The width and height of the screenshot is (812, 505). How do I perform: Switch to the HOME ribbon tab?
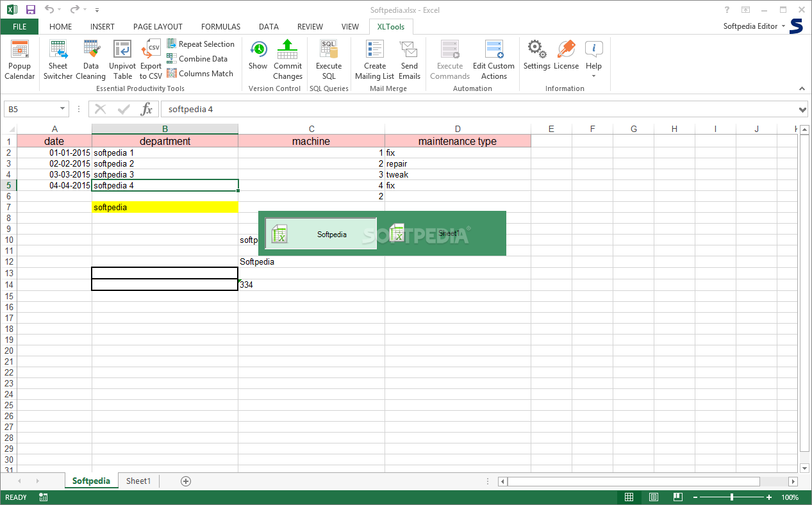coord(61,27)
